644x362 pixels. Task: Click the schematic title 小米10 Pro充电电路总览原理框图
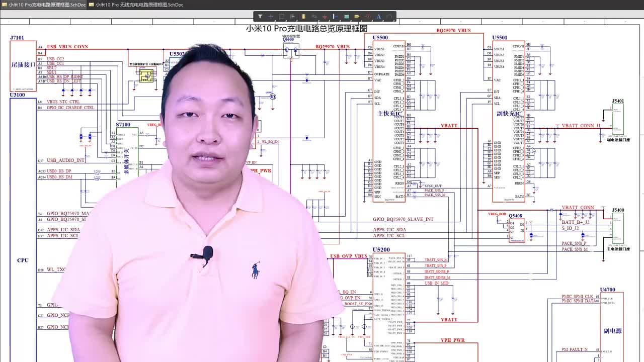[x=306, y=29]
